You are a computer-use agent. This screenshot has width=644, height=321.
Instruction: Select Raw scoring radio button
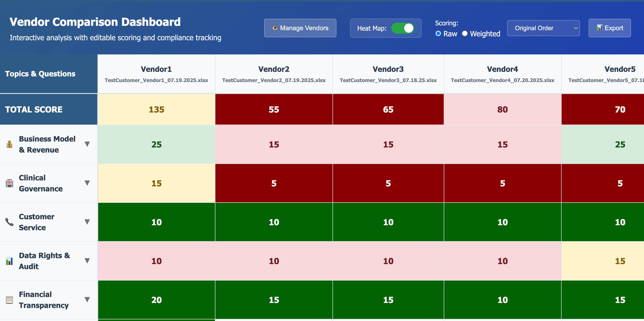click(x=438, y=34)
